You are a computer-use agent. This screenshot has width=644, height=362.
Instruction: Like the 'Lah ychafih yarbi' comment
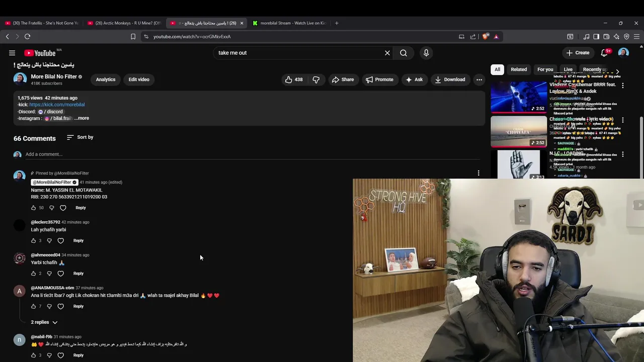(x=34, y=241)
